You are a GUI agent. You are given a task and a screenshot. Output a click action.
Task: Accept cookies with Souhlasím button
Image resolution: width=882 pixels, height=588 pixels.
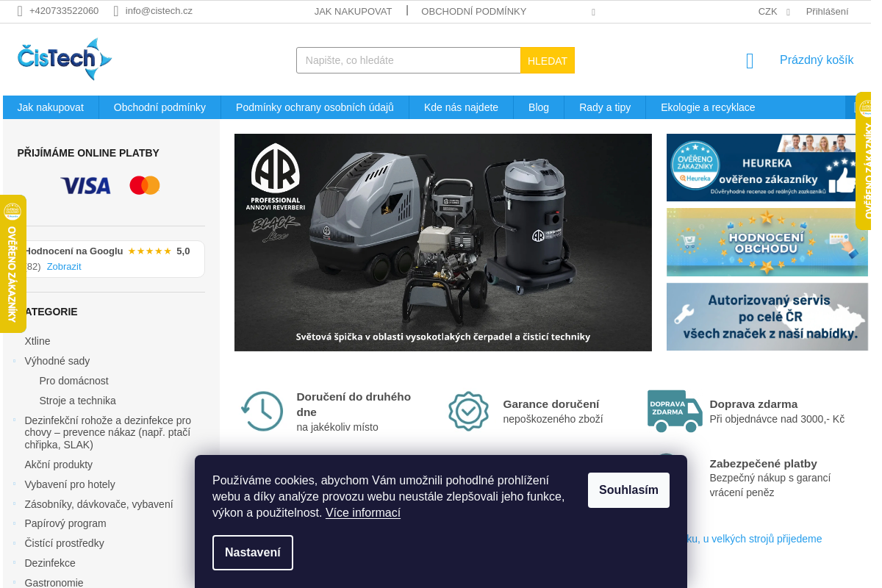tap(628, 490)
